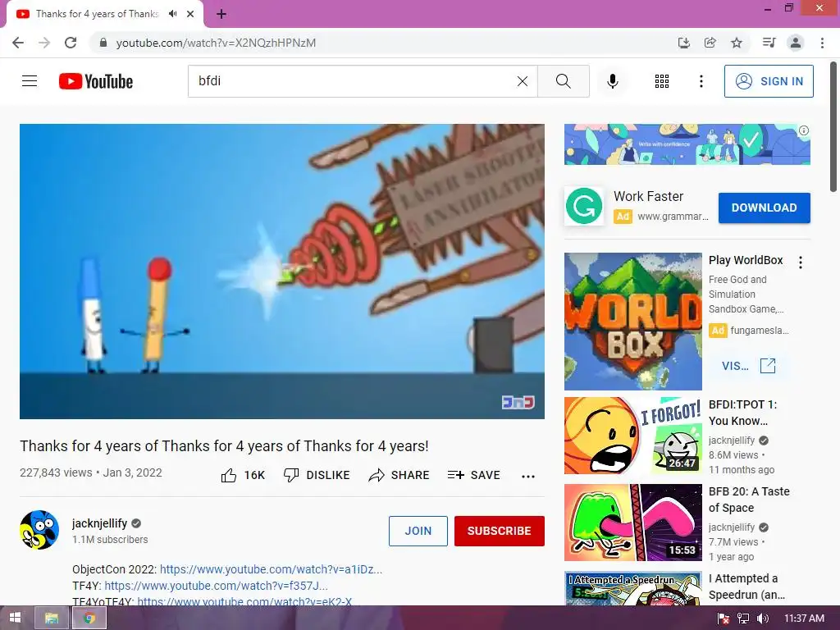Go forward in browser history
Screen dimensions: 840x630
44,43
